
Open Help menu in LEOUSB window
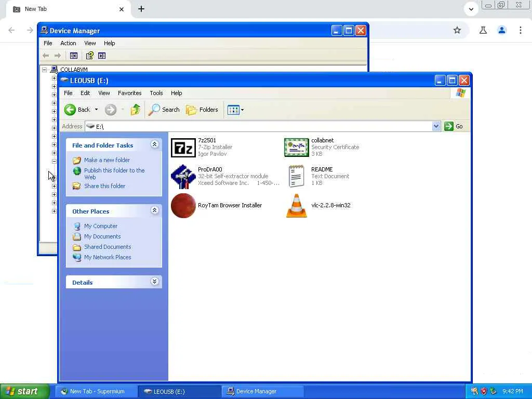177,93
